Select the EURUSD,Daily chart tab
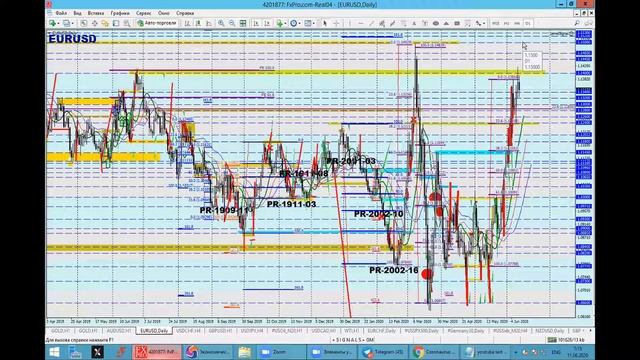Screen dimensions: 640x360 [154, 331]
